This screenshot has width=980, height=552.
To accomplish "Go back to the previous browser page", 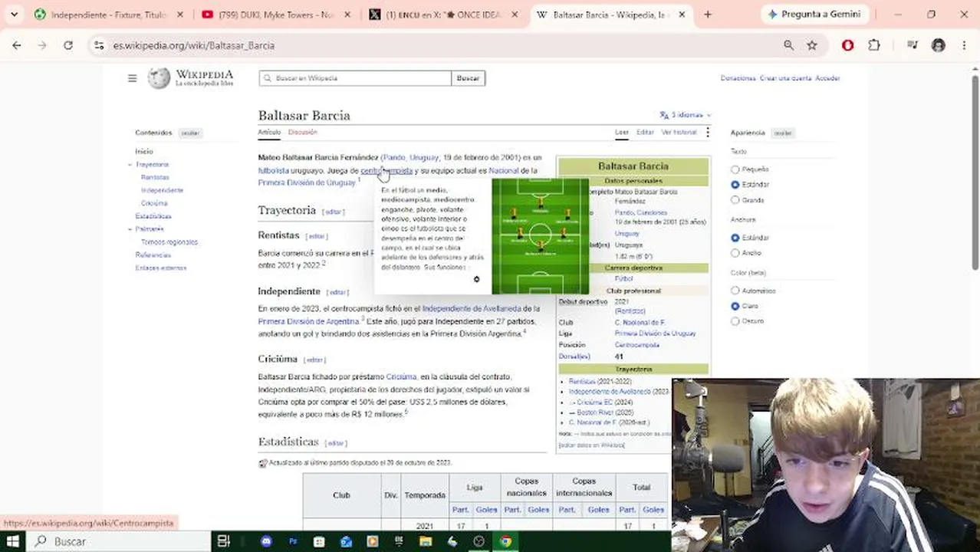I will point(17,45).
